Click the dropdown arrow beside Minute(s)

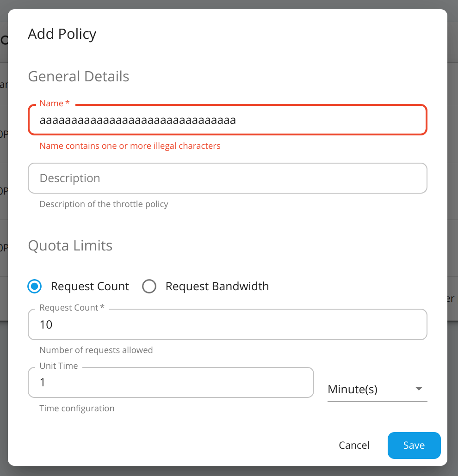pyautogui.click(x=418, y=389)
